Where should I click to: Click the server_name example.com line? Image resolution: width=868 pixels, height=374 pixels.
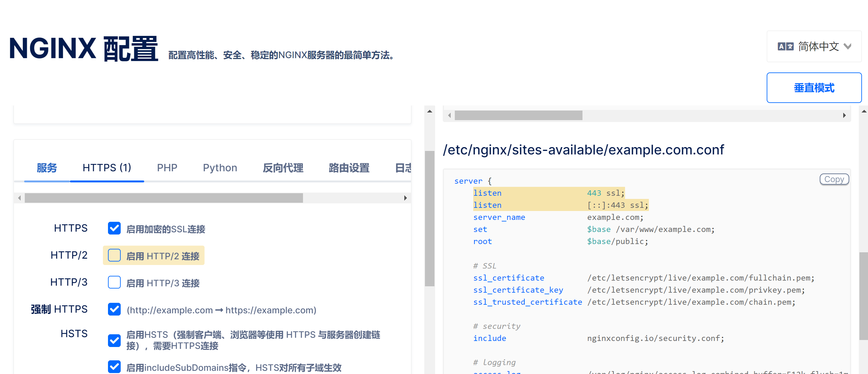[558, 217]
